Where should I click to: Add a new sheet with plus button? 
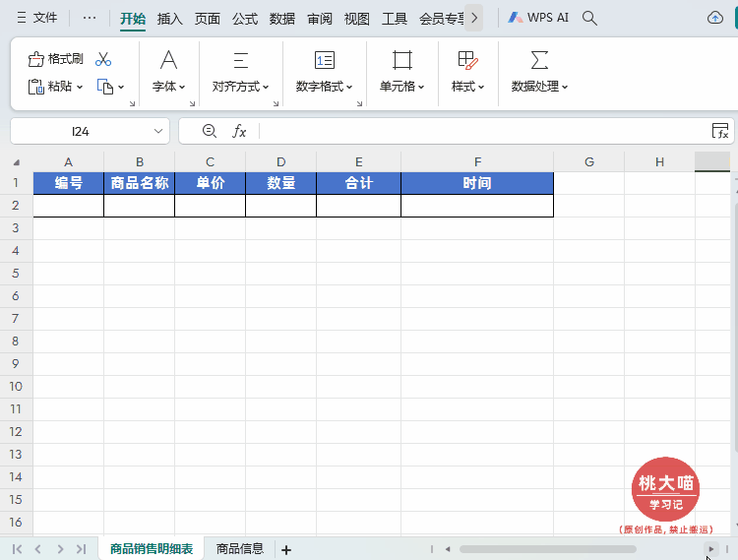[x=286, y=549]
